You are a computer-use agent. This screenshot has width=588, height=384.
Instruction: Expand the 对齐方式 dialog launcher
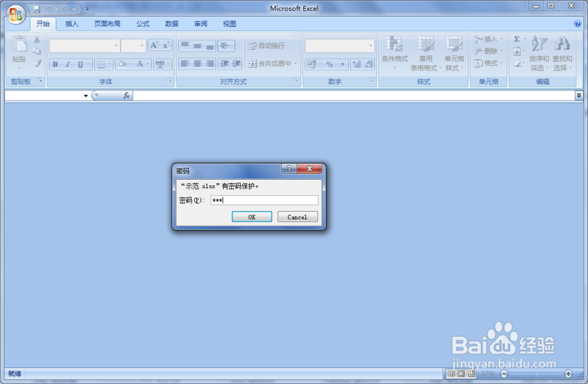[x=296, y=80]
